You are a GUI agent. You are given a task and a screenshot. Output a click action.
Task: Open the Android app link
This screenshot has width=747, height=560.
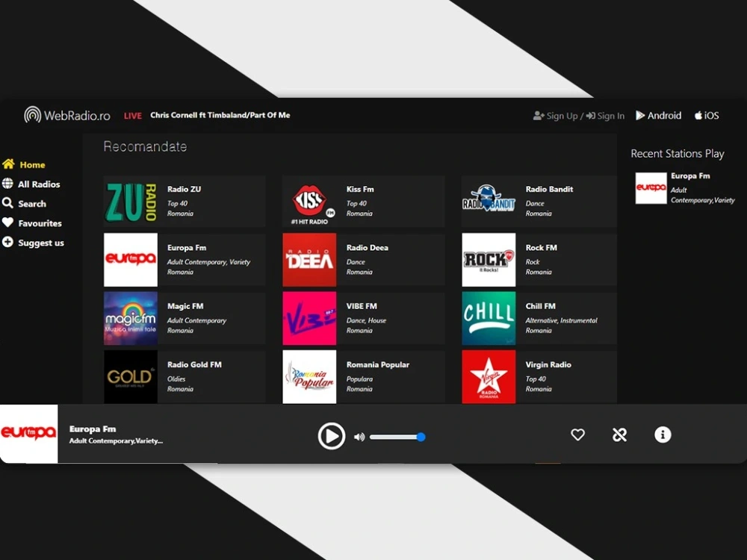658,116
